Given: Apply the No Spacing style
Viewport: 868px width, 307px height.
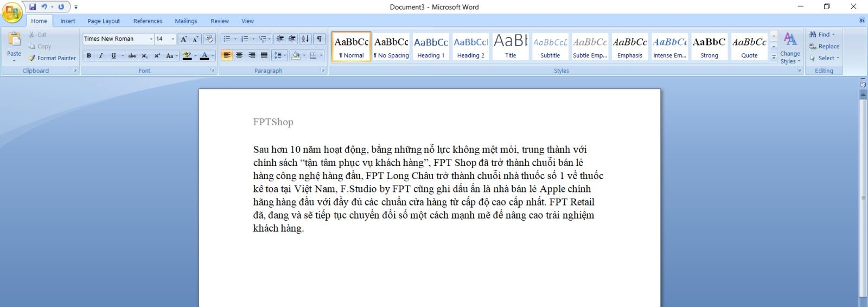Looking at the screenshot, I should point(391,47).
